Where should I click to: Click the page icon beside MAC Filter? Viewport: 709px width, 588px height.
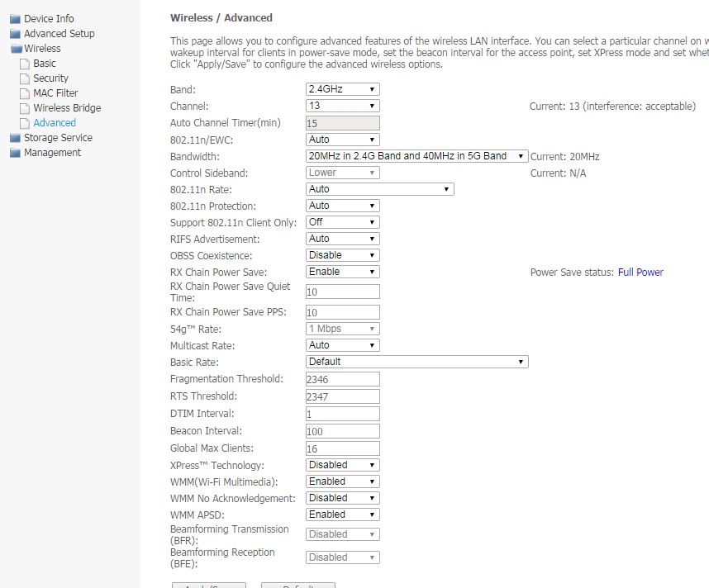tap(25, 93)
